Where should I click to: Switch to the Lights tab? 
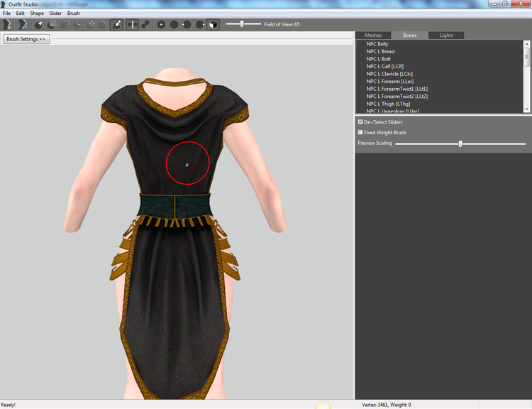pos(446,36)
